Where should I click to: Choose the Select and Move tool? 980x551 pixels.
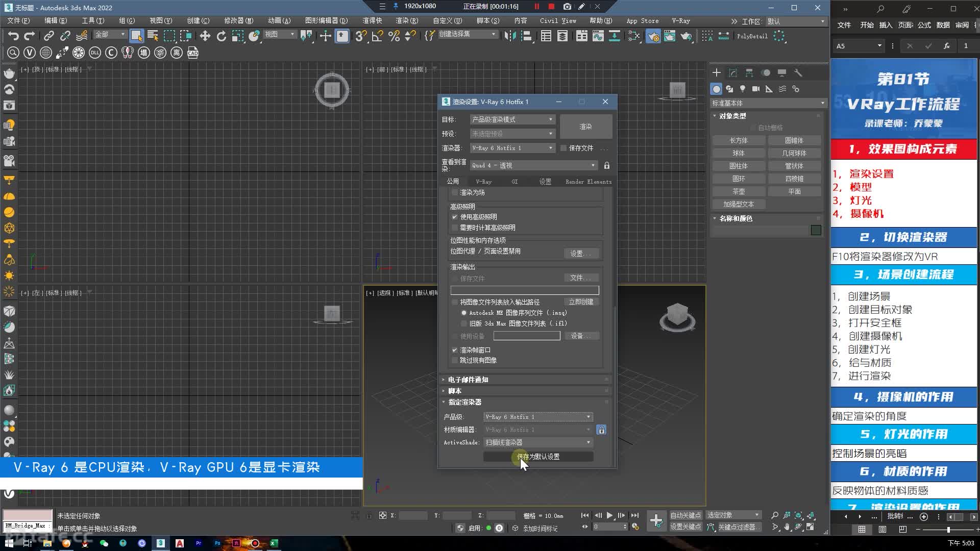[x=205, y=36]
